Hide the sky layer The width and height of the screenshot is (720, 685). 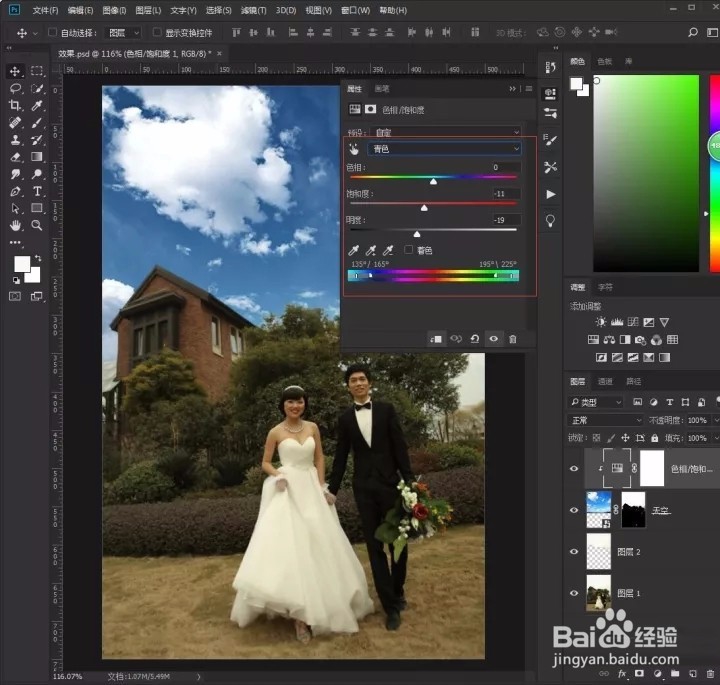[574, 510]
